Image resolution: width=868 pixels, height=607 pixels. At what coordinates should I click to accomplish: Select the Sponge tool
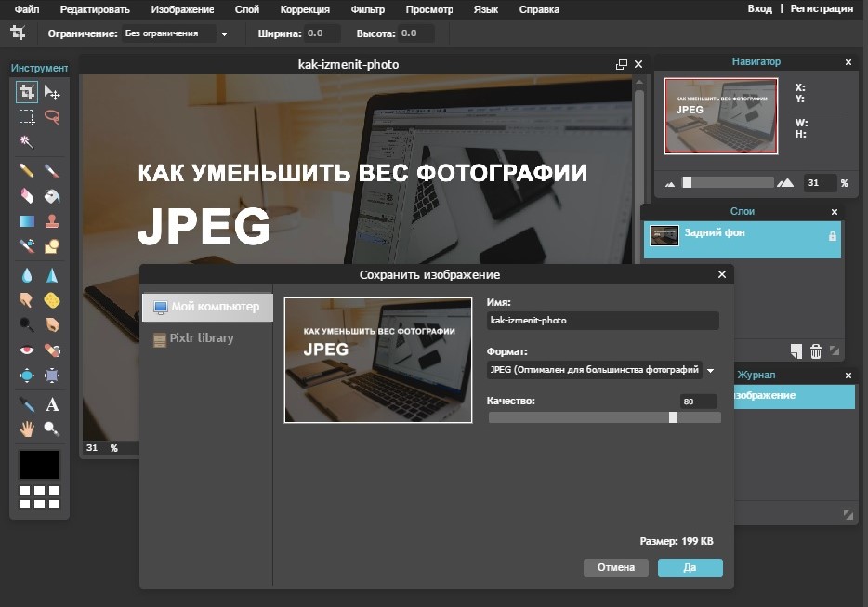pyautogui.click(x=52, y=300)
